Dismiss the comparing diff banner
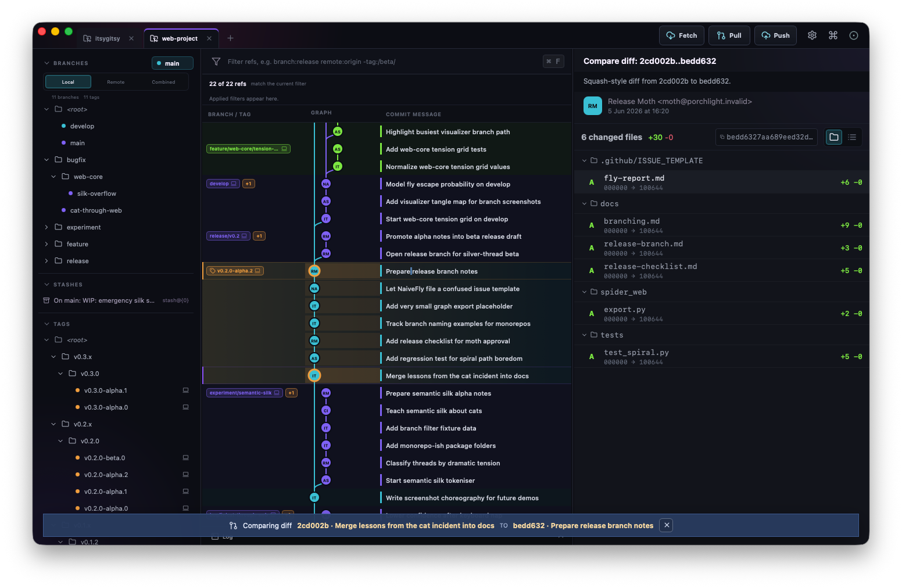Screen dimensions: 902x588 [667, 525]
